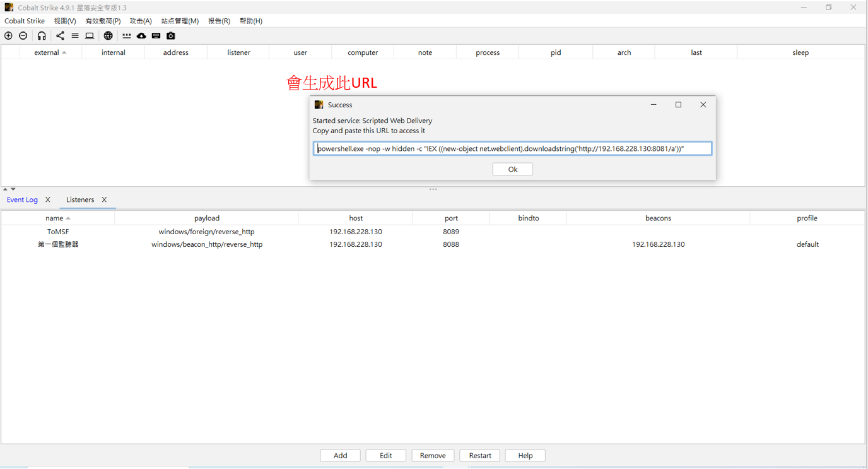
Task: Sort sessions by sleep column
Action: pos(801,52)
